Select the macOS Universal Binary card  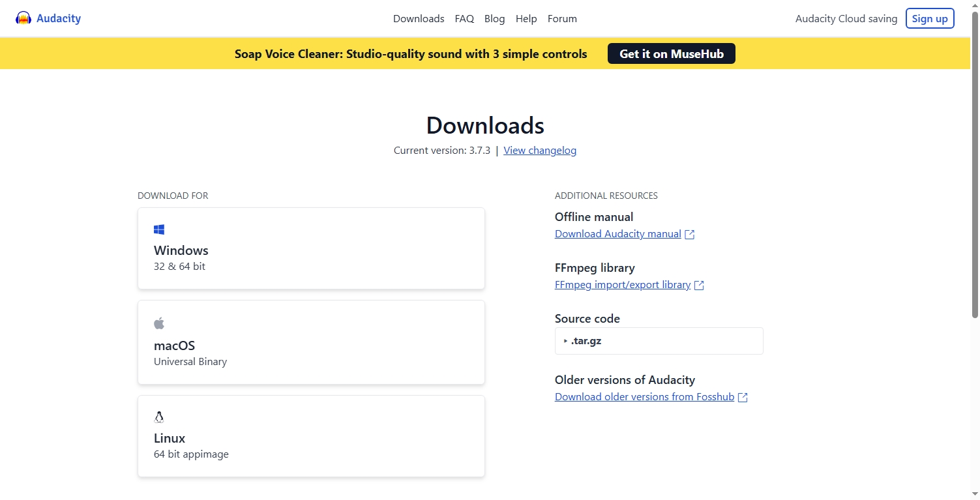pyautogui.click(x=311, y=342)
